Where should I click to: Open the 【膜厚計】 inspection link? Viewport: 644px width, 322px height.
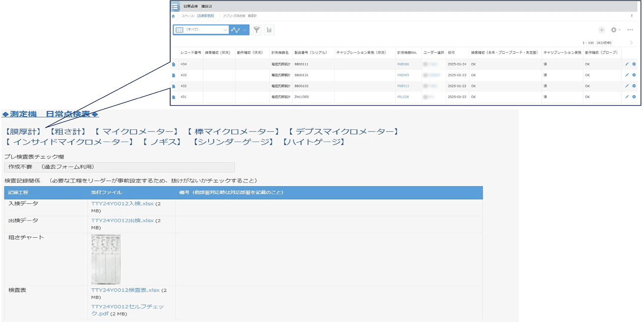[x=23, y=131]
